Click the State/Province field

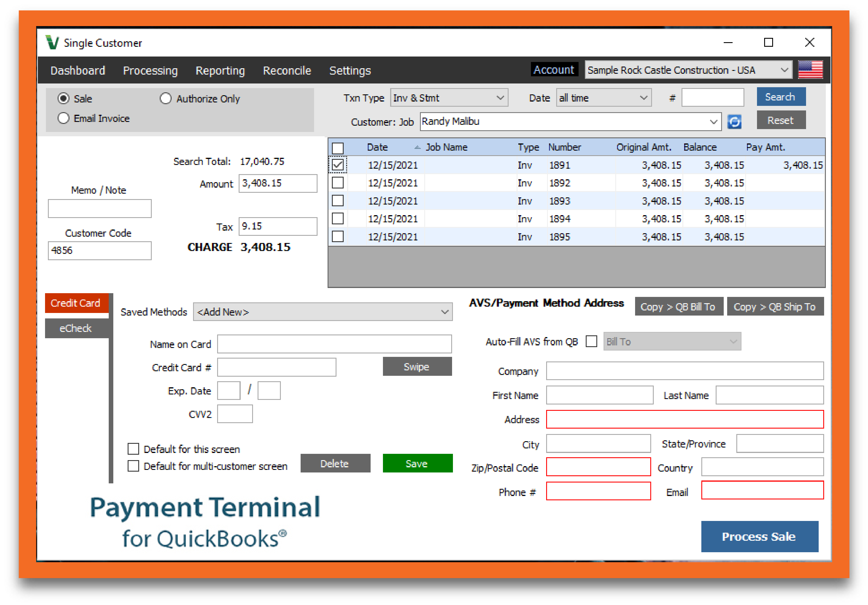780,443
